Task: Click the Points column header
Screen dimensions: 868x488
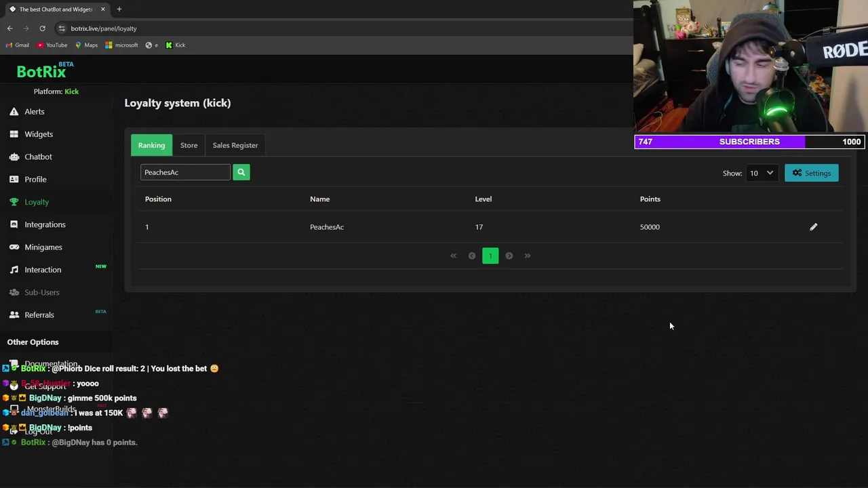Action: coord(650,199)
